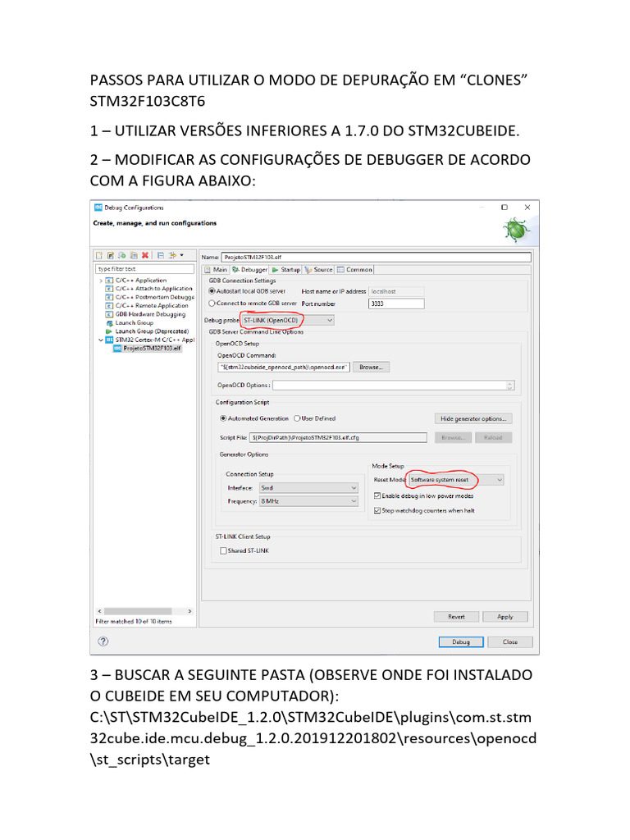Select the GDB Hardware Debugging entry
The width and height of the screenshot is (630, 840).
[x=151, y=314]
